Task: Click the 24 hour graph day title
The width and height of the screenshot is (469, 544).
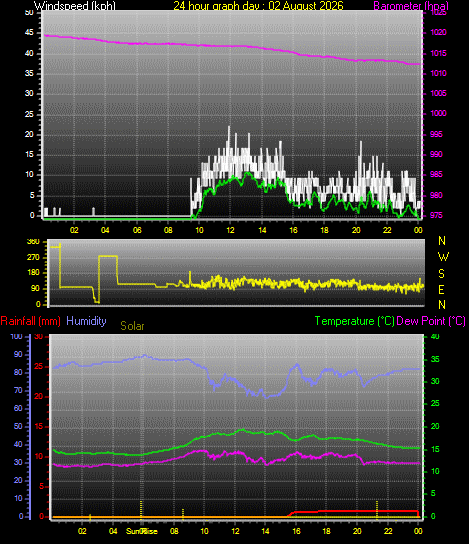Action: click(258, 5)
